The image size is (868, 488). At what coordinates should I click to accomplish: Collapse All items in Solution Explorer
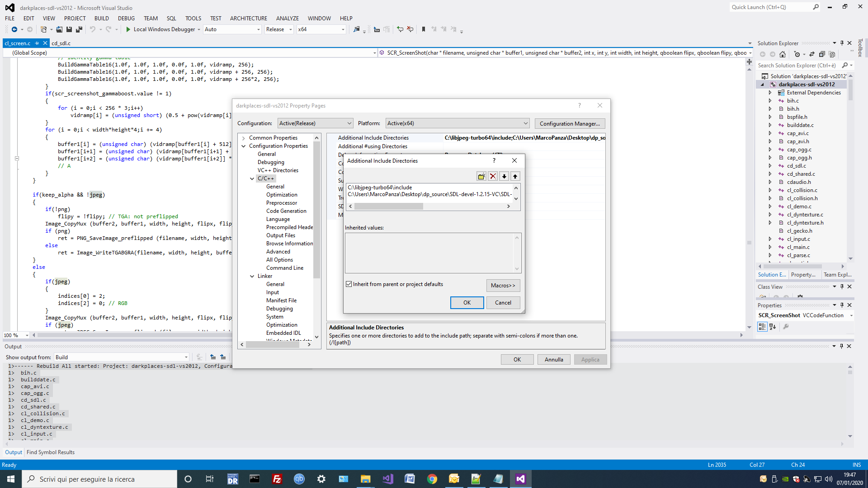point(821,54)
